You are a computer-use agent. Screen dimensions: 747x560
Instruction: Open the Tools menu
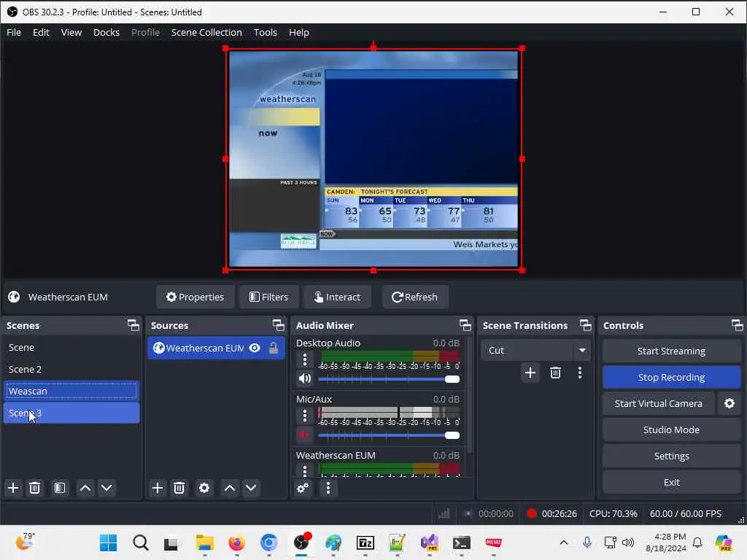pyautogui.click(x=266, y=32)
